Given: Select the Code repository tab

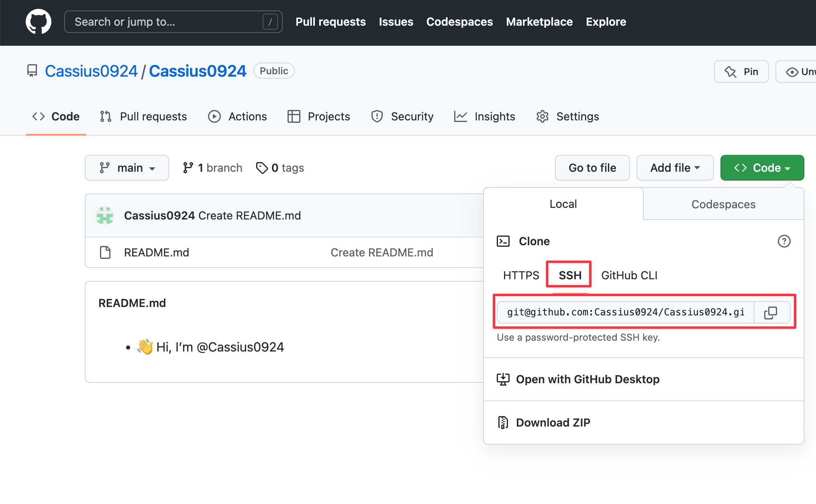Looking at the screenshot, I should tap(56, 116).
